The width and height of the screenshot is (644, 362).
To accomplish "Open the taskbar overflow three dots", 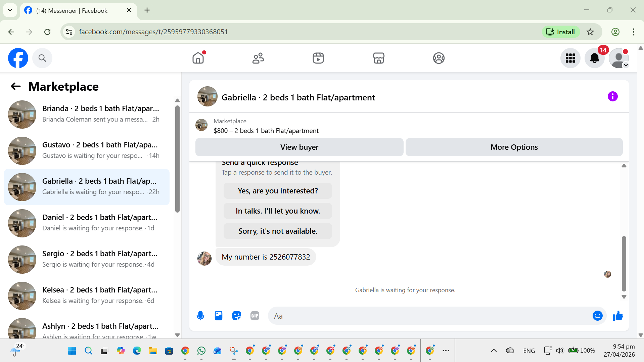I will coord(446,351).
